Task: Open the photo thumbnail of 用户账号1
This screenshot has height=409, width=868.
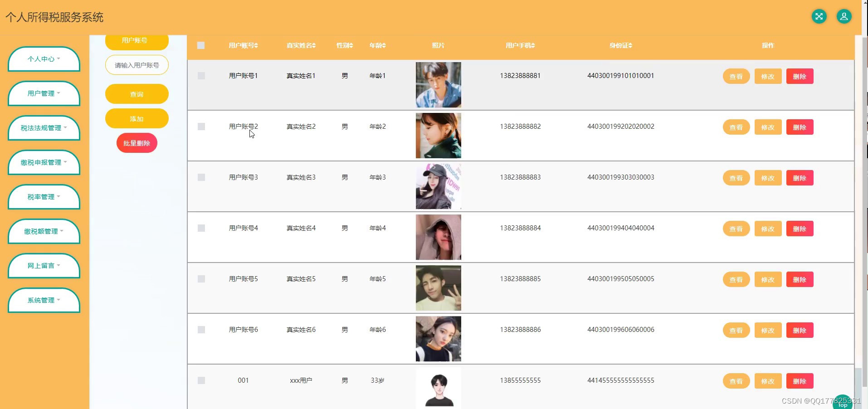Action: click(439, 85)
